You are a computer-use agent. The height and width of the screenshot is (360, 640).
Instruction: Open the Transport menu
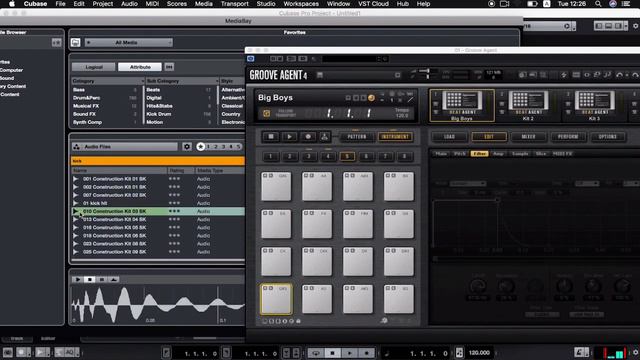234,4
